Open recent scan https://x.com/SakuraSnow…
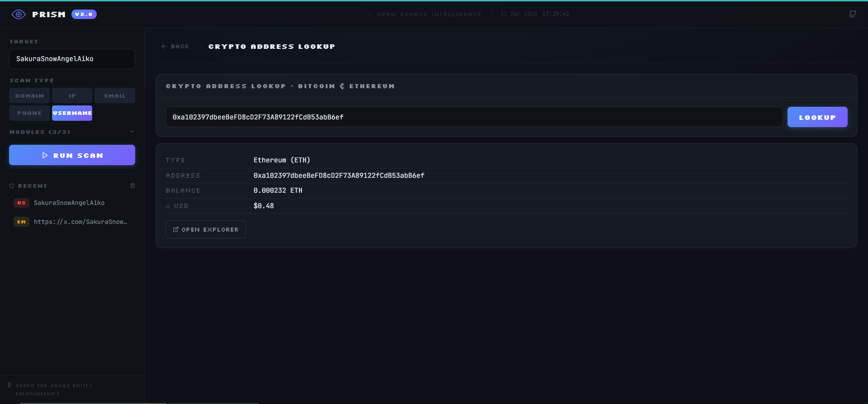The image size is (868, 404). tap(80, 222)
